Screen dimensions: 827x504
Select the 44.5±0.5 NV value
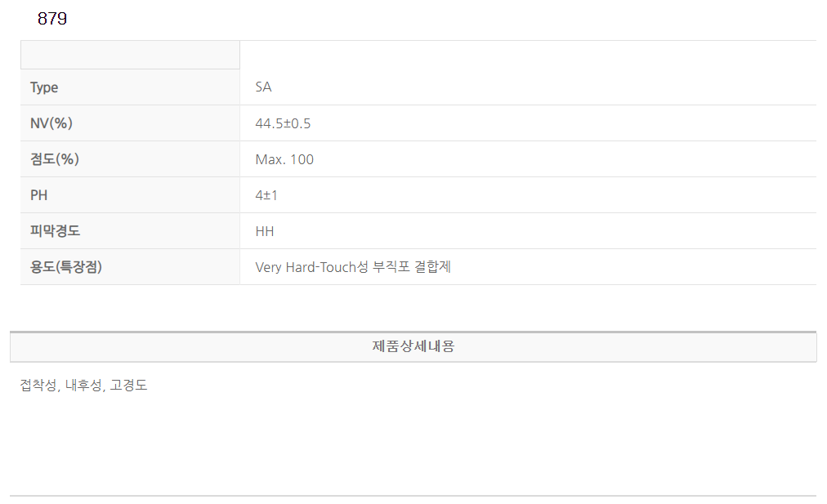click(283, 123)
